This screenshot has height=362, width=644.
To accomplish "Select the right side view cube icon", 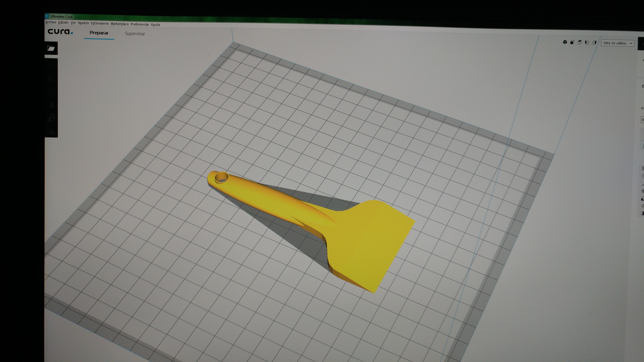I will click(594, 43).
